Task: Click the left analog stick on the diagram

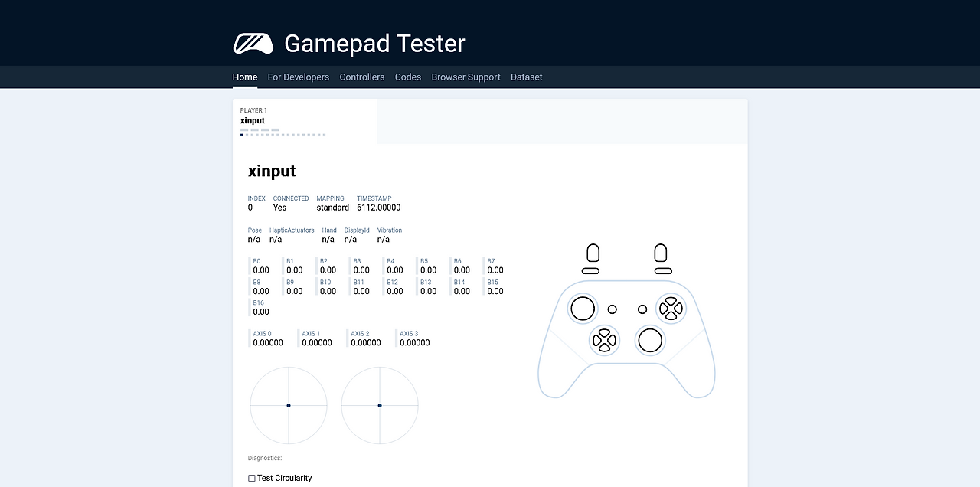Action: point(582,308)
